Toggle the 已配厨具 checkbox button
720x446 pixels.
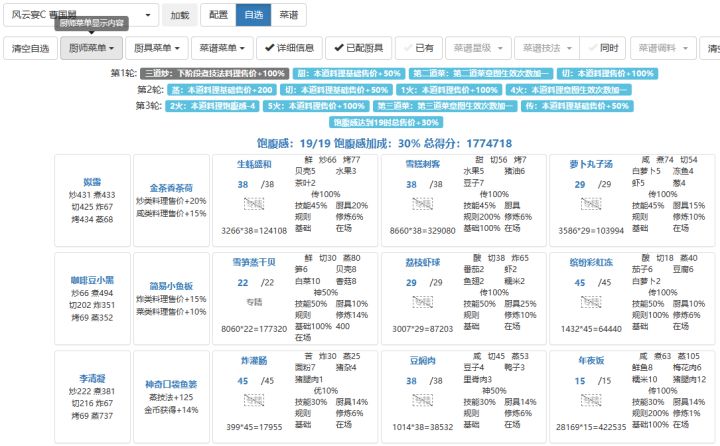tap(359, 48)
